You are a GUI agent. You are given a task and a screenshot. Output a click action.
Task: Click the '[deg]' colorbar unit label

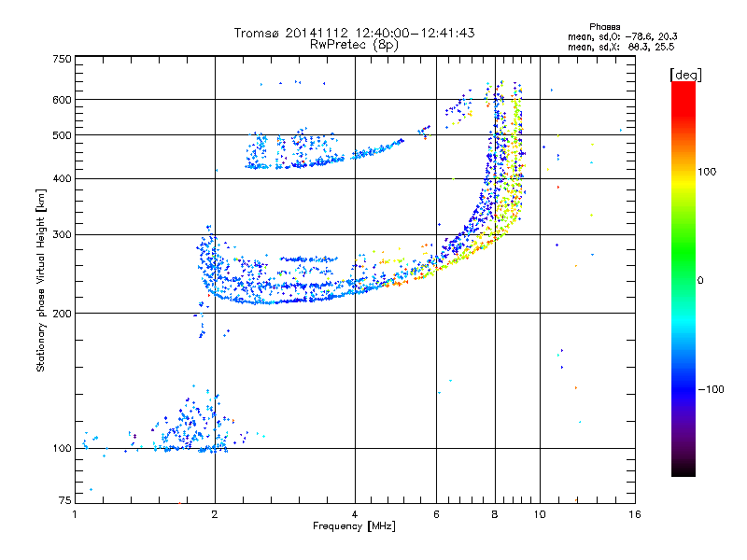[x=685, y=75]
